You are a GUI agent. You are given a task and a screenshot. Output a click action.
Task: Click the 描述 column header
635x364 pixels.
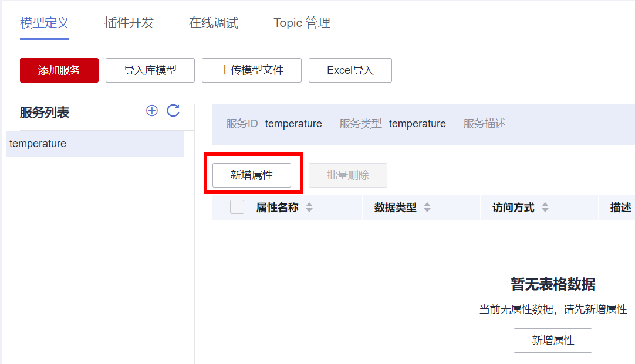pyautogui.click(x=620, y=207)
